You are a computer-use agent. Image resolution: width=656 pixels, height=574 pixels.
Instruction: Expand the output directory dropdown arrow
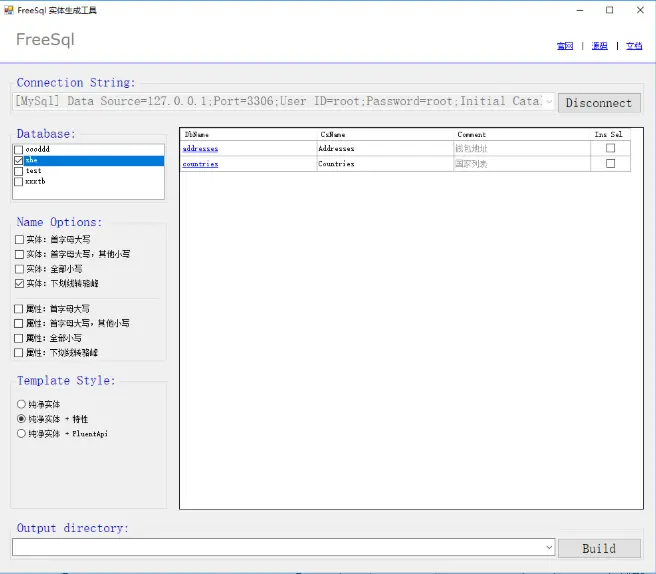coord(549,547)
